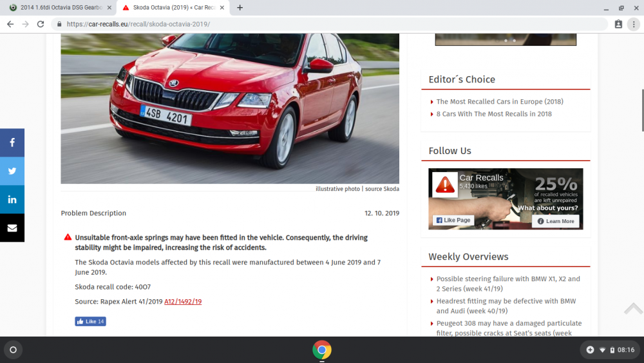Click the Car Recalls warning logo in Facebook widget

click(x=445, y=184)
